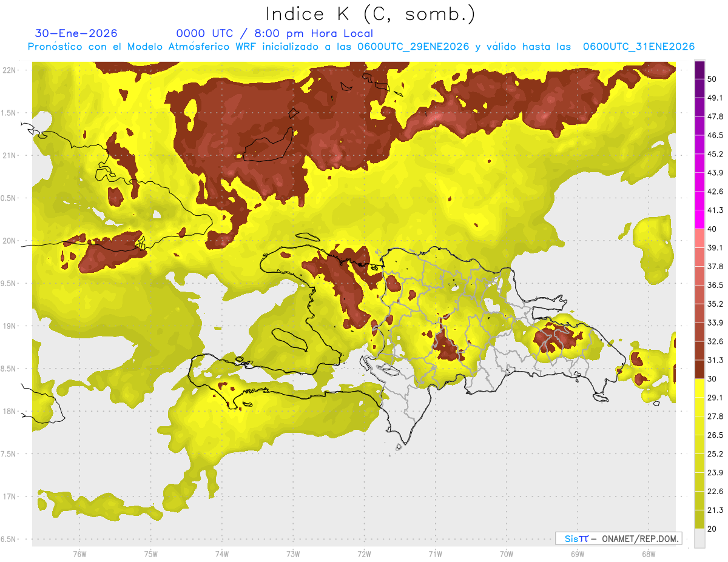Click the '0000 UTC / 8:00 pm Hora Local' time label
The image size is (728, 562).
pyautogui.click(x=275, y=33)
